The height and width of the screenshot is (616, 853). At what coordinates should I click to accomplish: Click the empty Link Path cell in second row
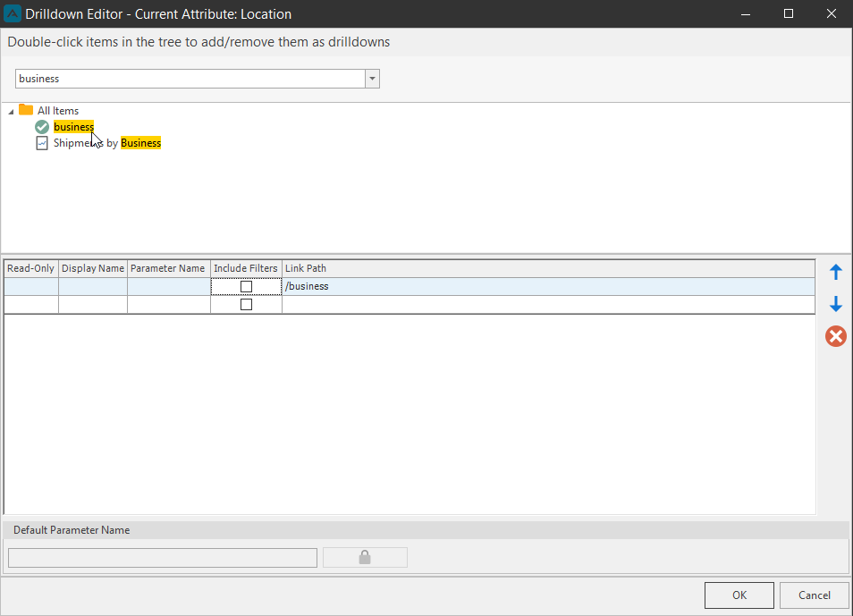coord(548,304)
